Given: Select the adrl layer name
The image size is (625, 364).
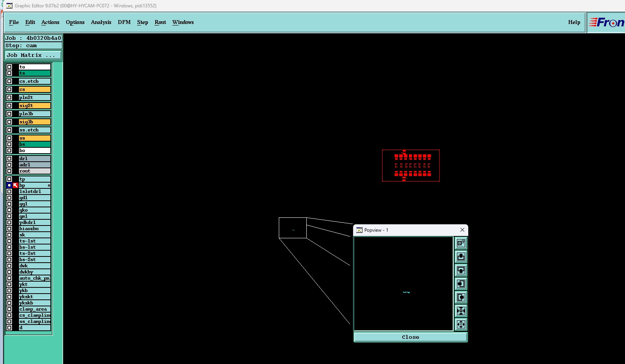Looking at the screenshot, I should [x=35, y=165].
